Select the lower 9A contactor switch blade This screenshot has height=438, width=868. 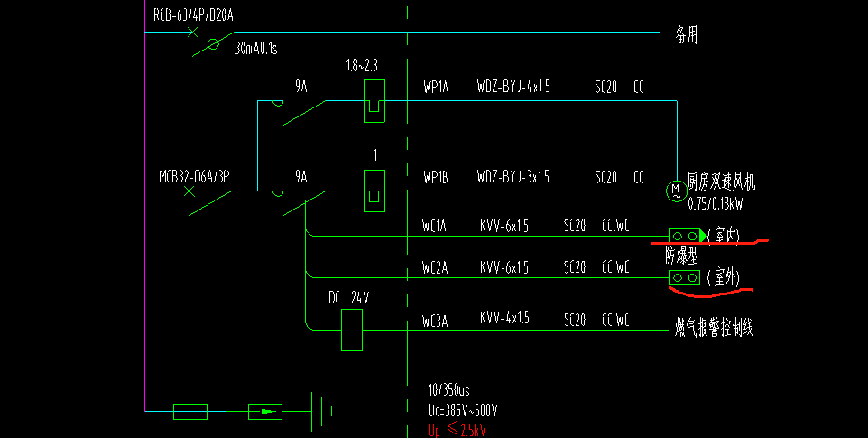304,203
